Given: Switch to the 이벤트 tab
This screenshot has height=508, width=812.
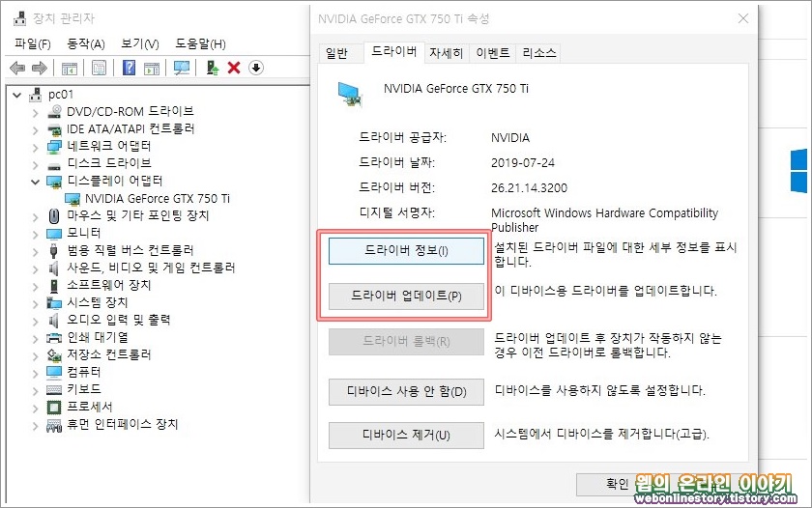Looking at the screenshot, I should point(492,53).
